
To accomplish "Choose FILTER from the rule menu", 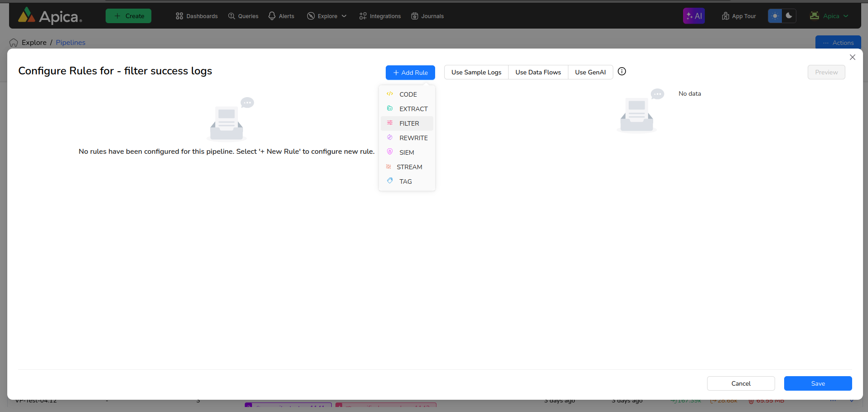I will (409, 123).
